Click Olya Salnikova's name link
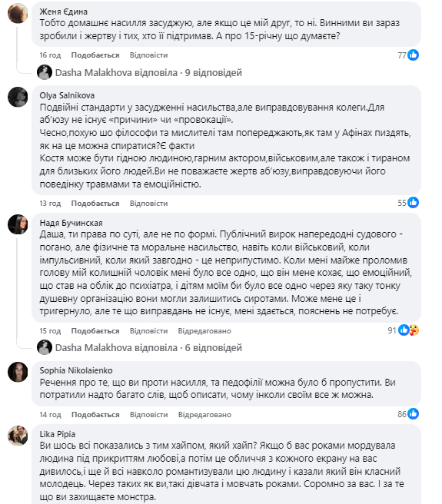 (x=67, y=95)
